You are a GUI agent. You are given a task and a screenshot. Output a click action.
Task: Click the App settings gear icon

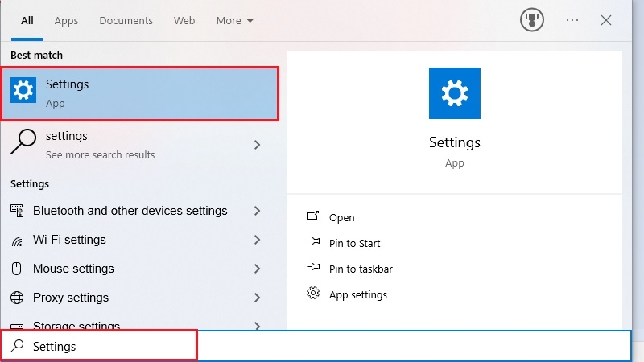(313, 293)
